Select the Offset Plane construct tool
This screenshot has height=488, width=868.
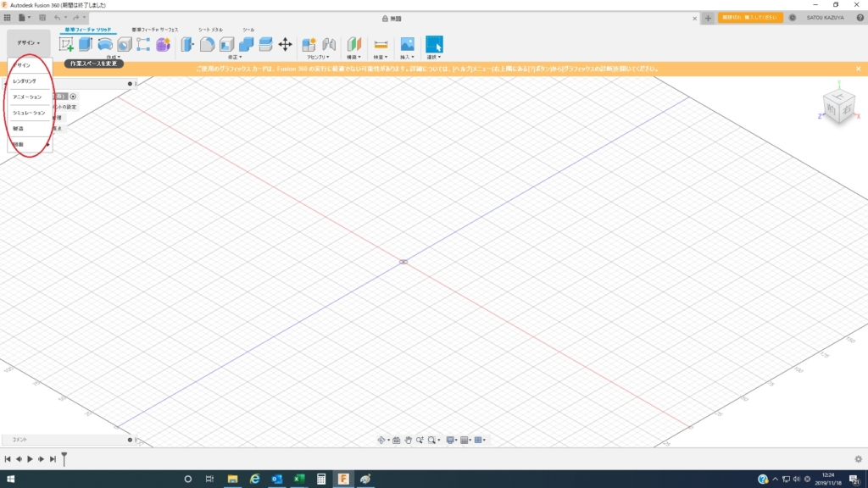click(354, 44)
